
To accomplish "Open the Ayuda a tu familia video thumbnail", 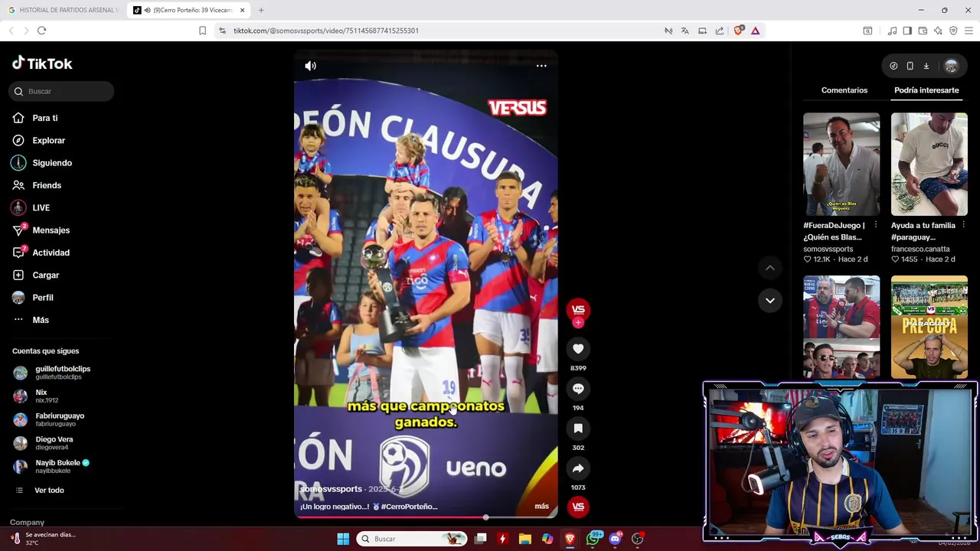I will click(x=929, y=165).
